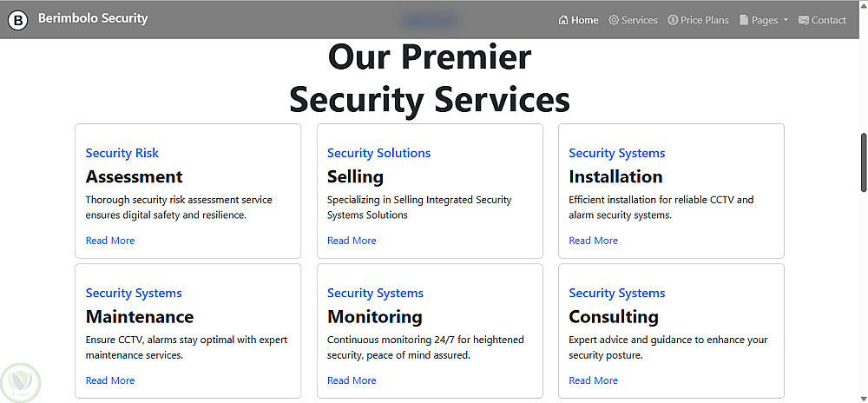
Task: Read more about Security Risk Assessment
Action: click(110, 241)
